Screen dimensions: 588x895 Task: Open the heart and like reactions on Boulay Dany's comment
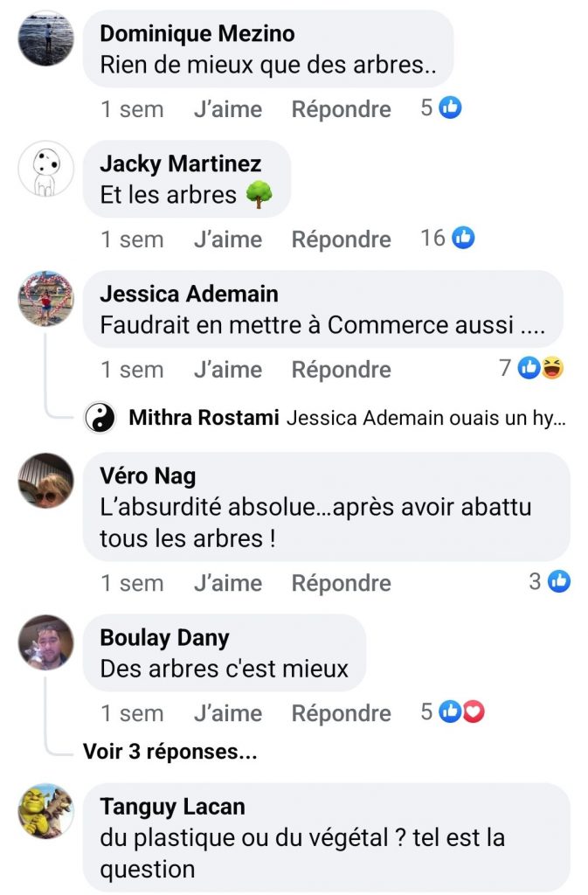(x=462, y=712)
